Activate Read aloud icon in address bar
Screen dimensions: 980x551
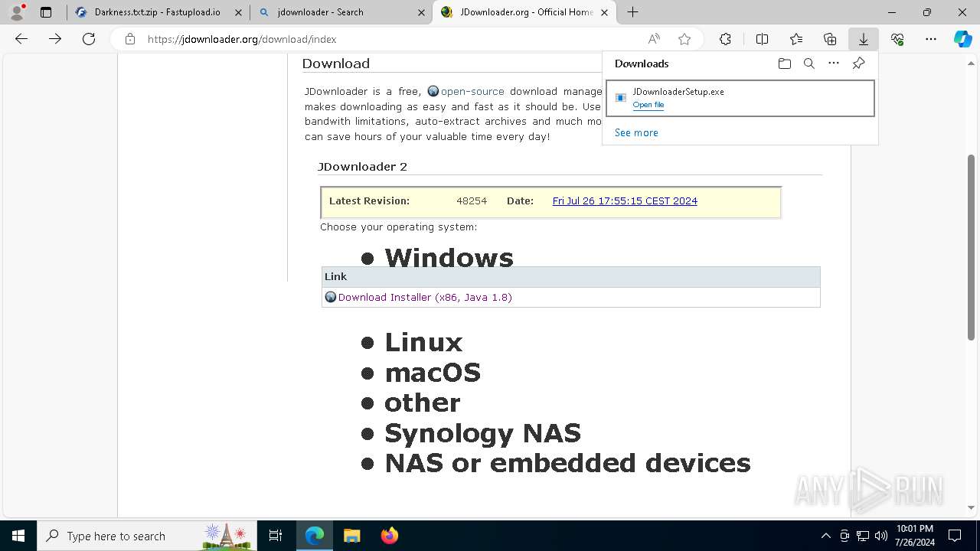point(654,39)
